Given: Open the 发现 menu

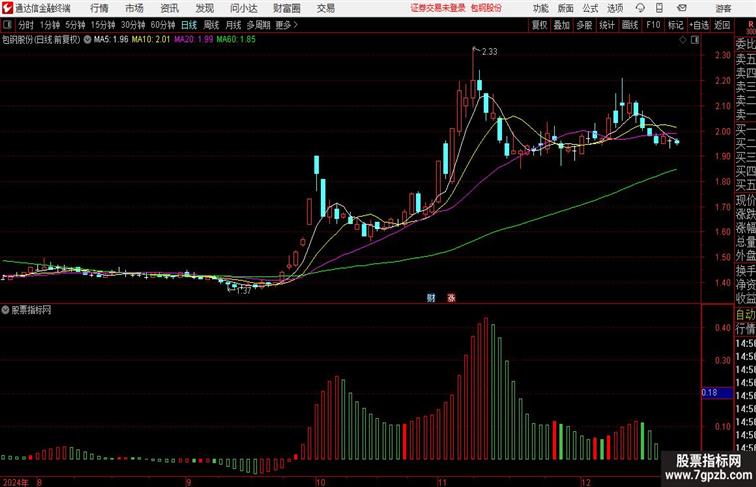Looking at the screenshot, I should (204, 8).
